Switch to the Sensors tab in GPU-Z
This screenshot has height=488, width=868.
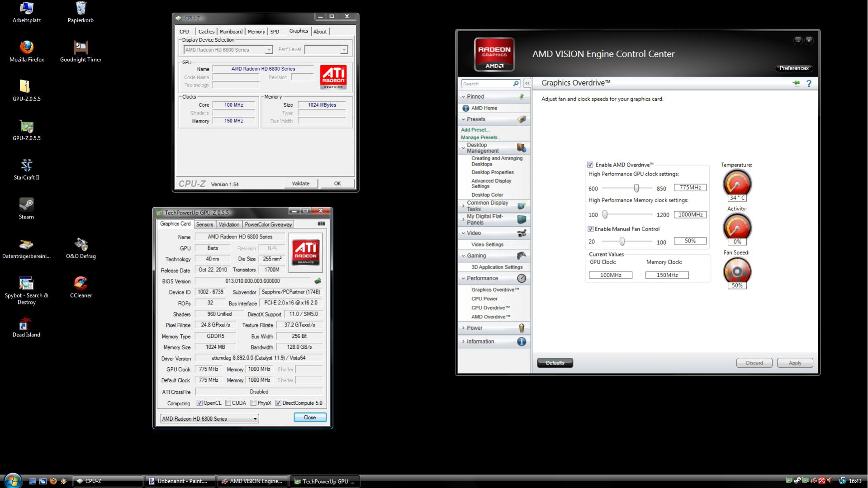tap(204, 224)
